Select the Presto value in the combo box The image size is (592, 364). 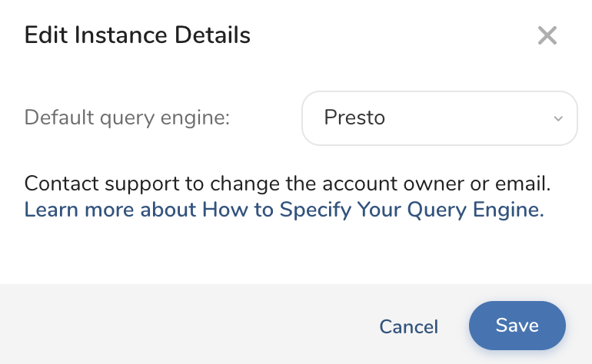point(354,118)
